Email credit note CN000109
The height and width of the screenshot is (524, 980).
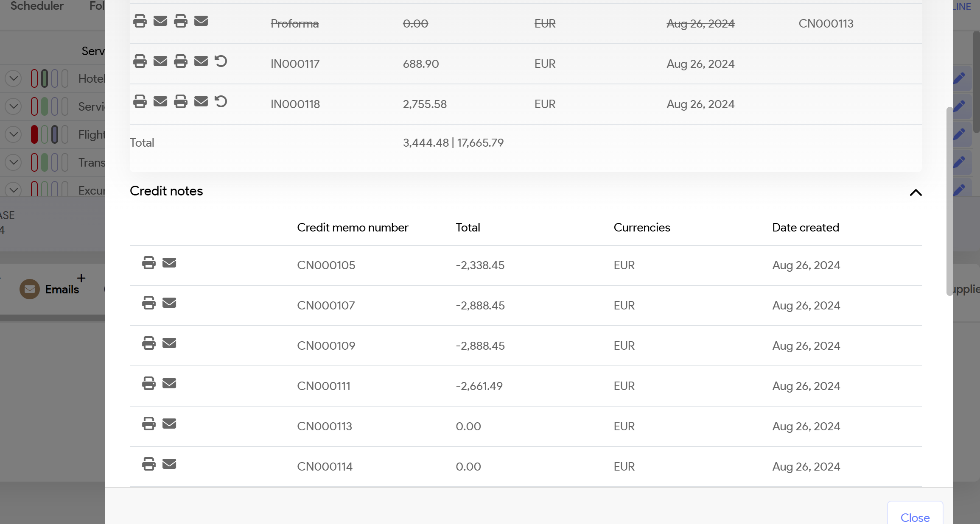(169, 343)
